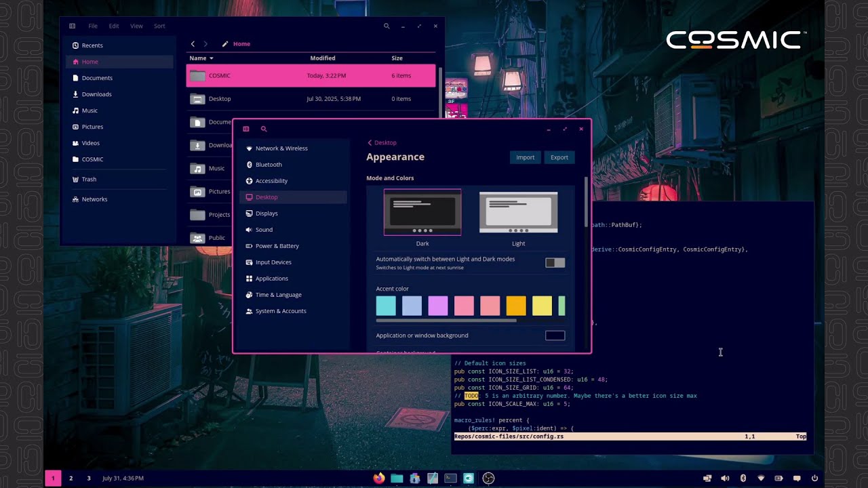Open Time & Language settings

pos(293,294)
